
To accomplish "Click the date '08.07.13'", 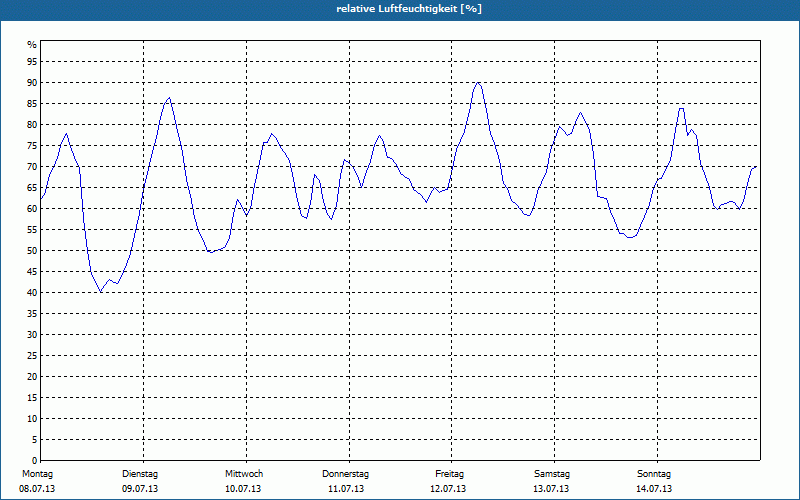I will (37, 489).
